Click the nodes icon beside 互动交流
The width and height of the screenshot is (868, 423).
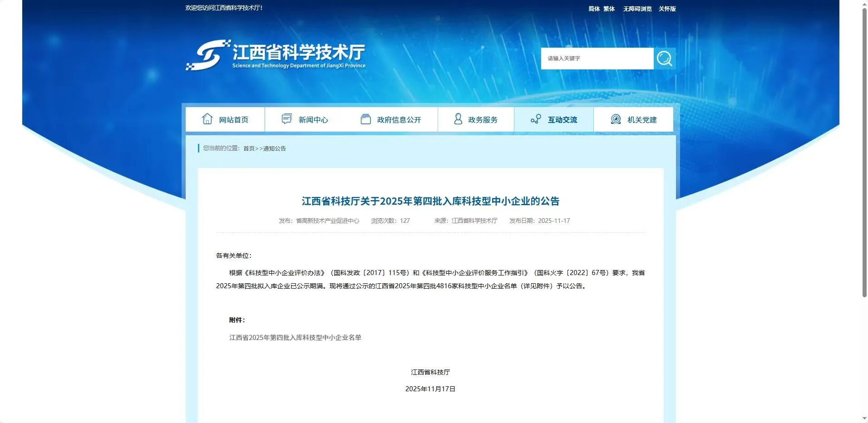[536, 119]
